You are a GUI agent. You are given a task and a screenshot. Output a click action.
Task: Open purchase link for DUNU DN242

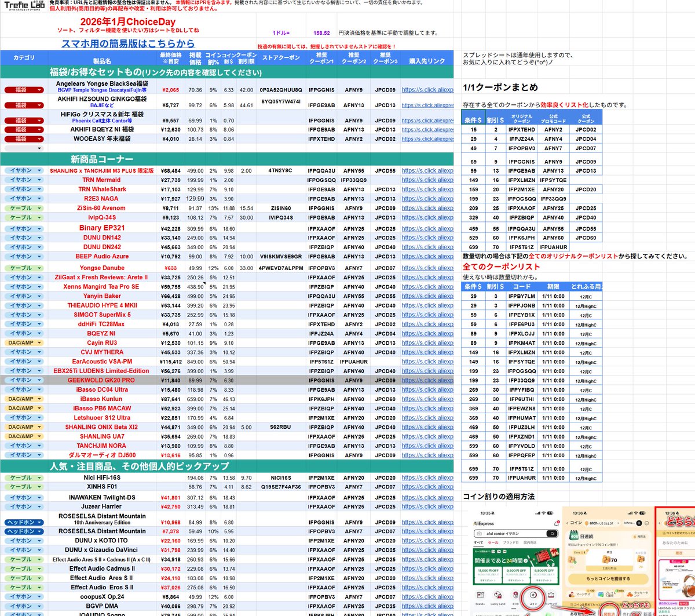click(427, 247)
